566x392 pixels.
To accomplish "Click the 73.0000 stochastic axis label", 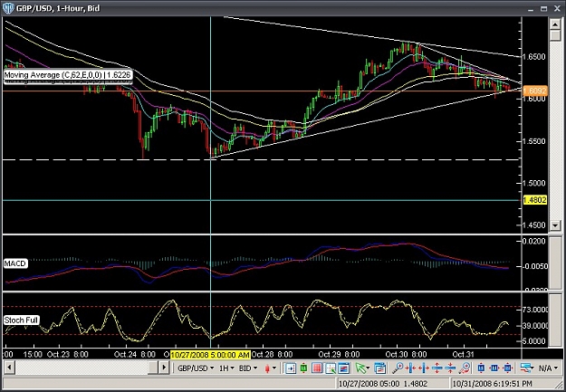I will point(537,310).
